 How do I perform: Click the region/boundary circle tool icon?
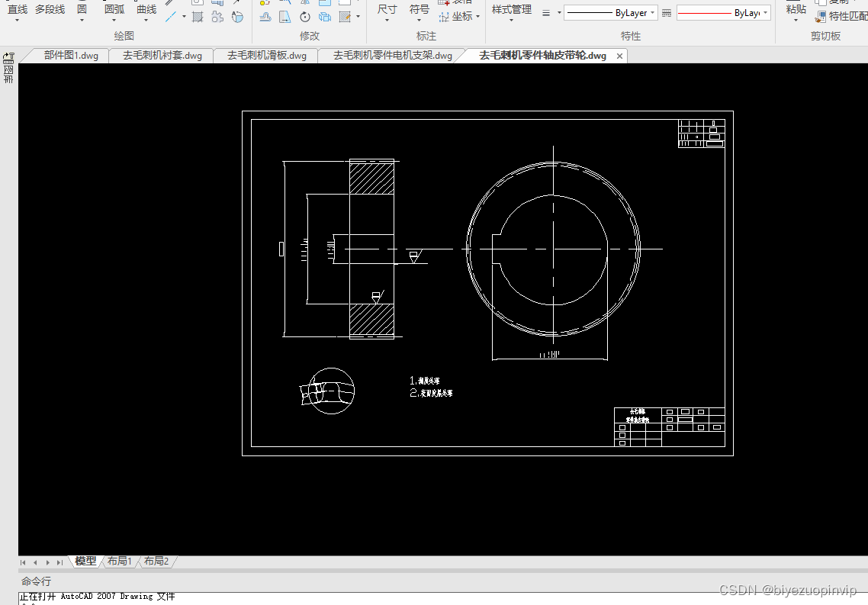click(x=237, y=17)
